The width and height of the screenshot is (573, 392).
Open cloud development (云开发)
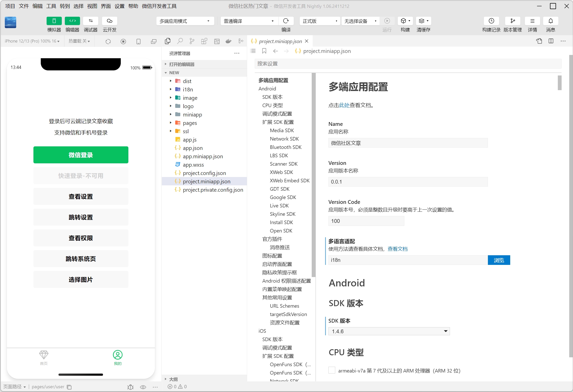(x=109, y=21)
